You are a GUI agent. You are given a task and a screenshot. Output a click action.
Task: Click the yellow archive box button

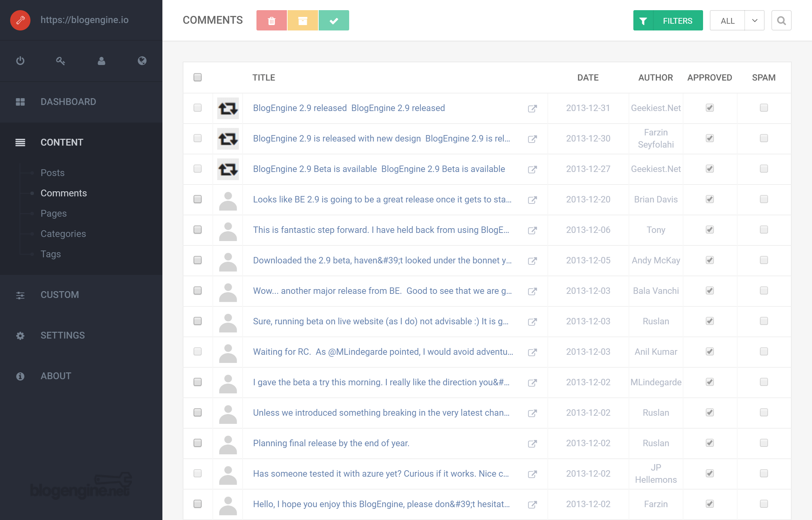[303, 20]
